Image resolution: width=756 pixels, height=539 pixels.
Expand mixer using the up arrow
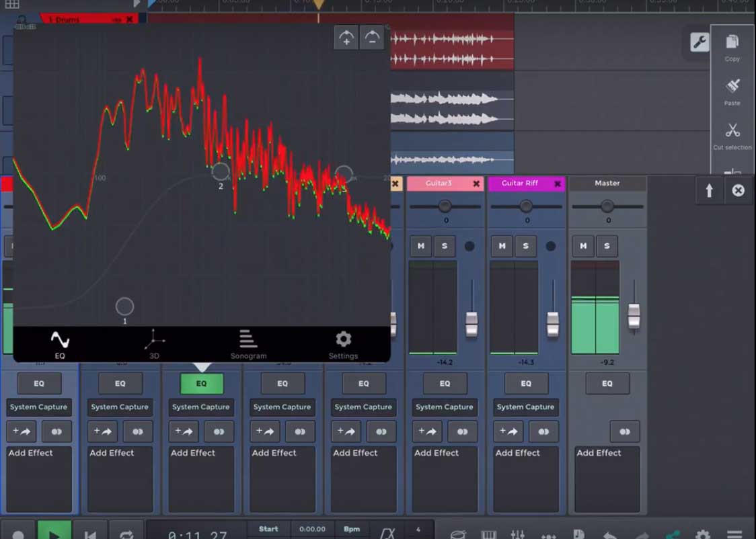pos(709,191)
